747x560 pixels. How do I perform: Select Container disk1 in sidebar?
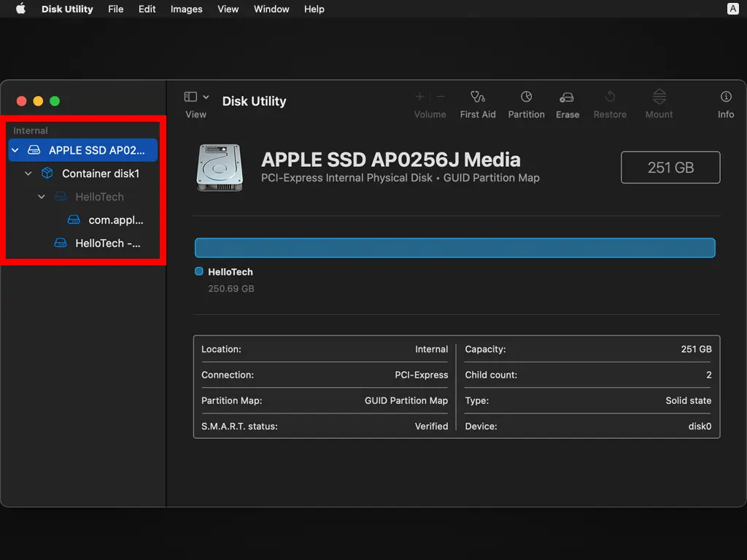100,174
